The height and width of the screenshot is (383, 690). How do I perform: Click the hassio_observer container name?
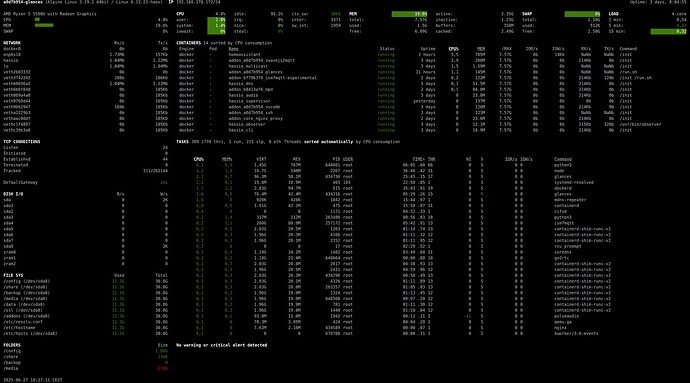pyautogui.click(x=247, y=124)
